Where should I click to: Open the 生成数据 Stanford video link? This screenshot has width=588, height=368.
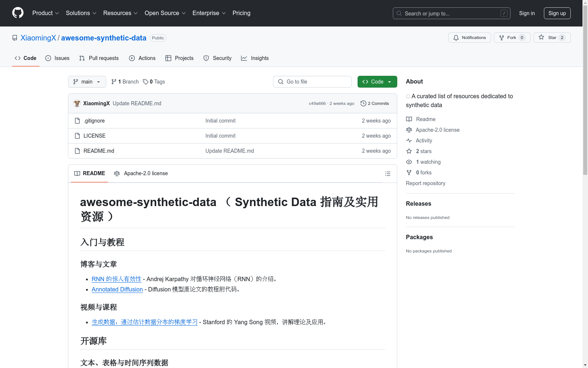click(x=144, y=322)
